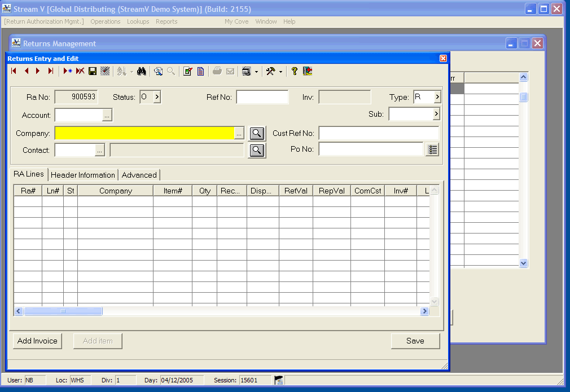
Task: Click the printer icon in toolbar
Action: point(217,71)
